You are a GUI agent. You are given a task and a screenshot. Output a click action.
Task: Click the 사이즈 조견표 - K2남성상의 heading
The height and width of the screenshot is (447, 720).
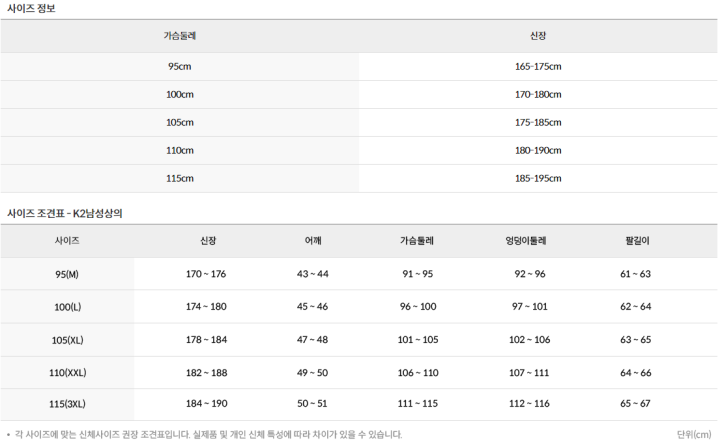point(65,214)
